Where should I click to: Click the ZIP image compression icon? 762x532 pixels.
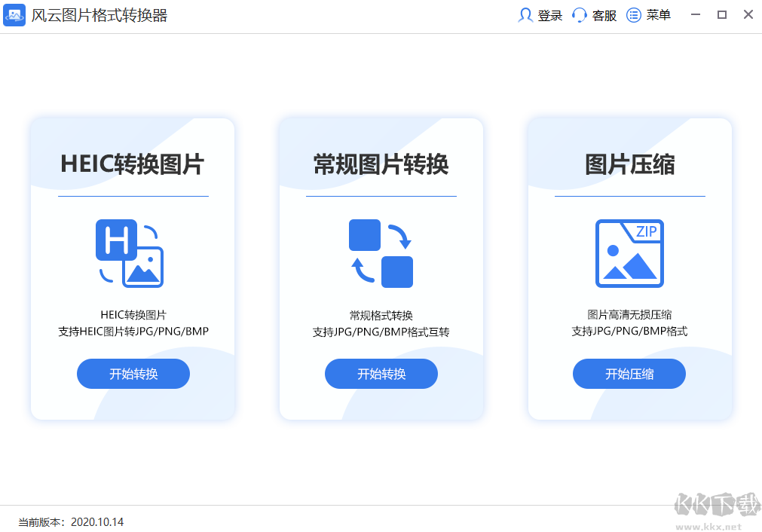[629, 254]
